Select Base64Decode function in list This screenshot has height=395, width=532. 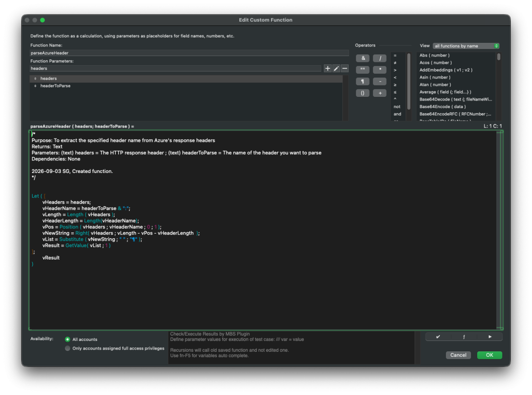(x=456, y=99)
